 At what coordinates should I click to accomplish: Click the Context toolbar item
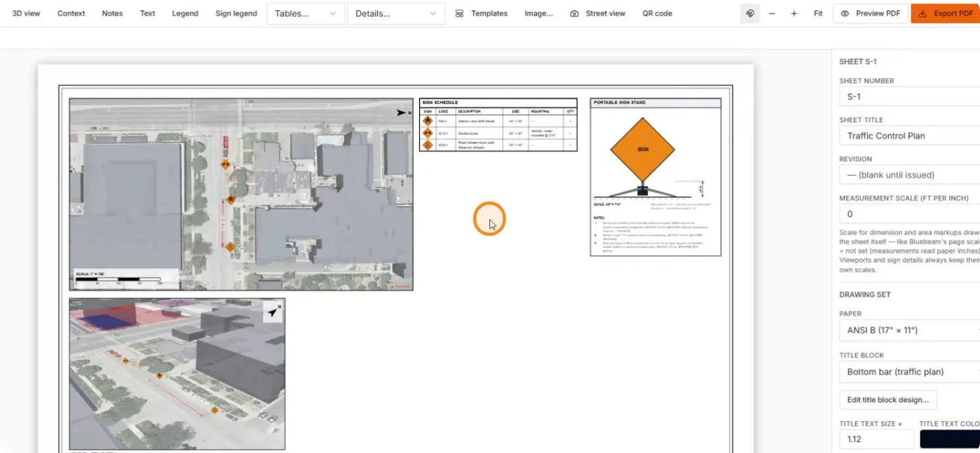[71, 14]
